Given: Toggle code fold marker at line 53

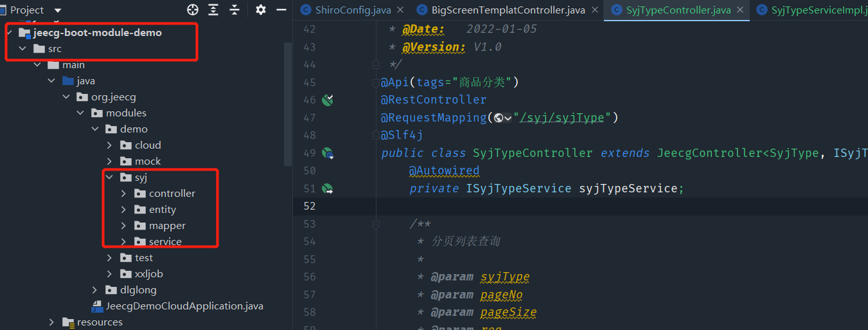Looking at the screenshot, I should coord(376,224).
